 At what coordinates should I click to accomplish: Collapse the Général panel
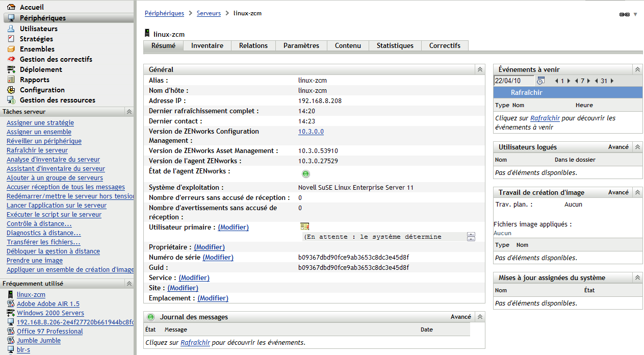pyautogui.click(x=479, y=69)
